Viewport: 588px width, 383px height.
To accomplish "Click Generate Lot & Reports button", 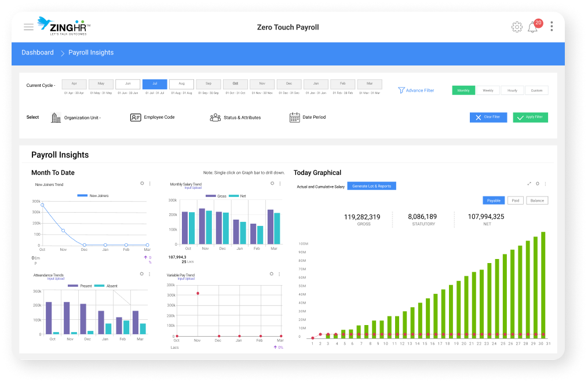I will tap(371, 186).
